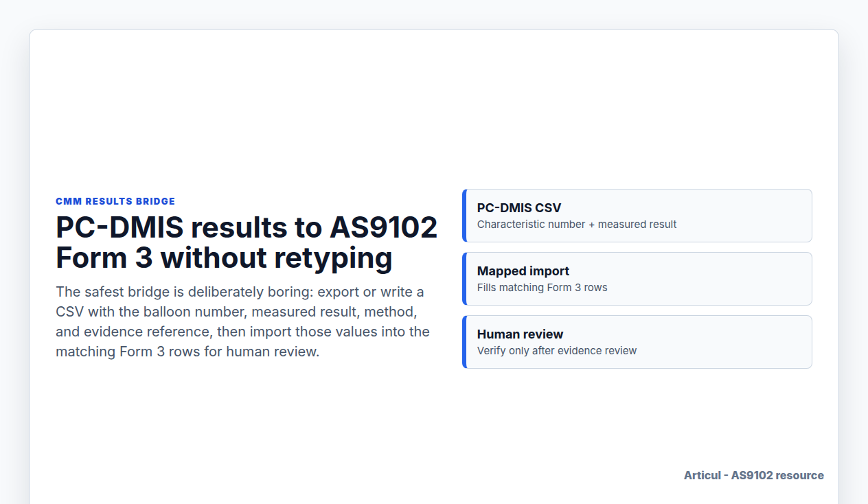Click the PC-DMIS results to AS9102 heading

[247, 242]
